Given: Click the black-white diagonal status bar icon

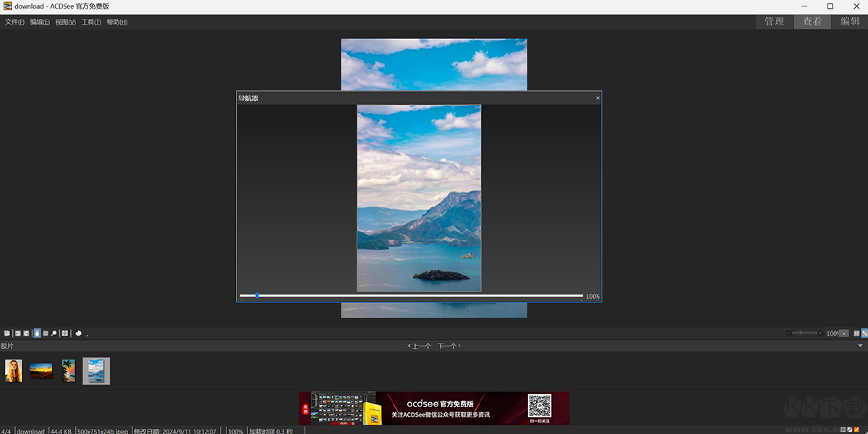Looking at the screenshot, I should (x=850, y=430).
